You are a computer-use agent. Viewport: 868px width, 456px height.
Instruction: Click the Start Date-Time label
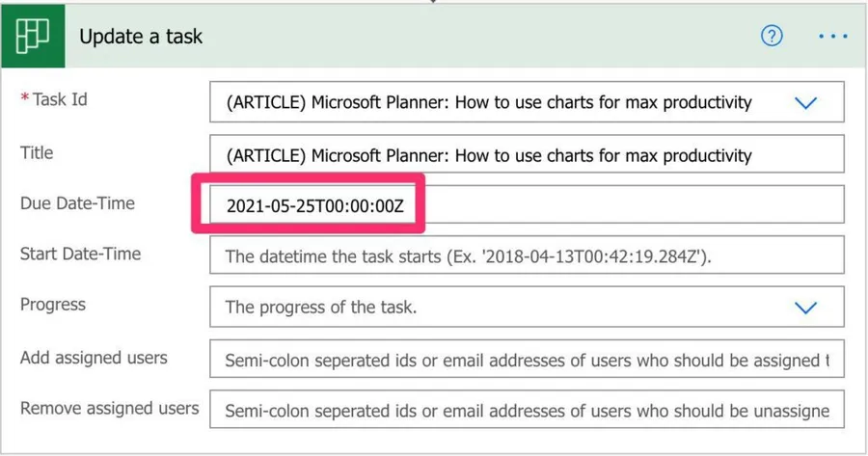pyautogui.click(x=80, y=255)
